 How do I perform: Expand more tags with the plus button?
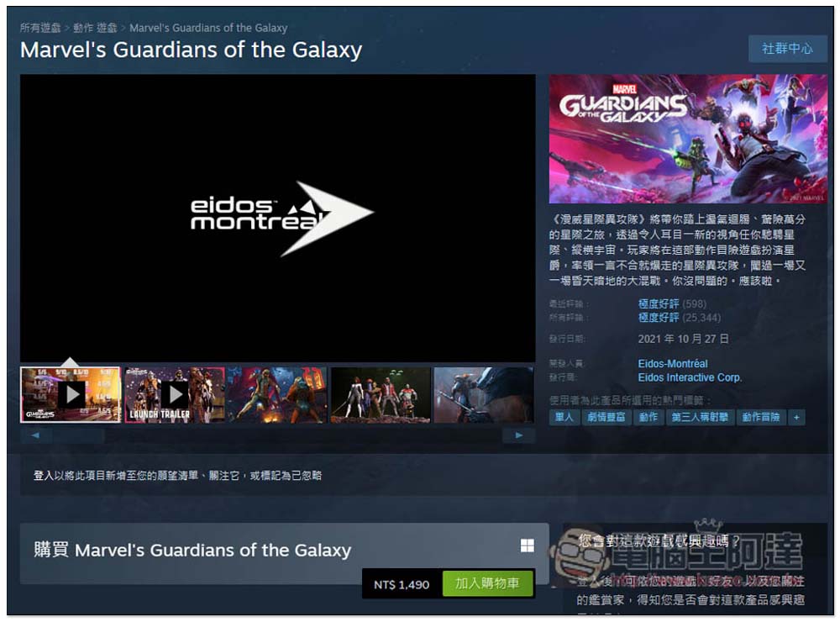point(796,417)
